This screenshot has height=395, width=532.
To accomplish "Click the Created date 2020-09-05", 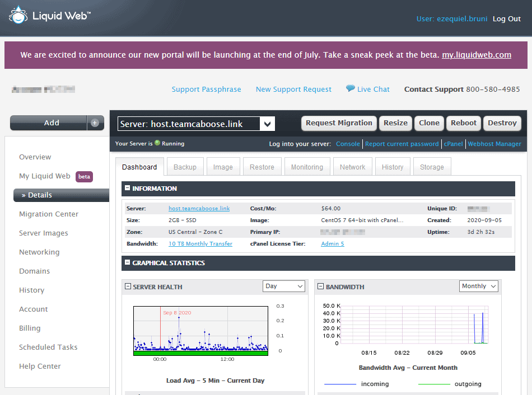I will (484, 220).
